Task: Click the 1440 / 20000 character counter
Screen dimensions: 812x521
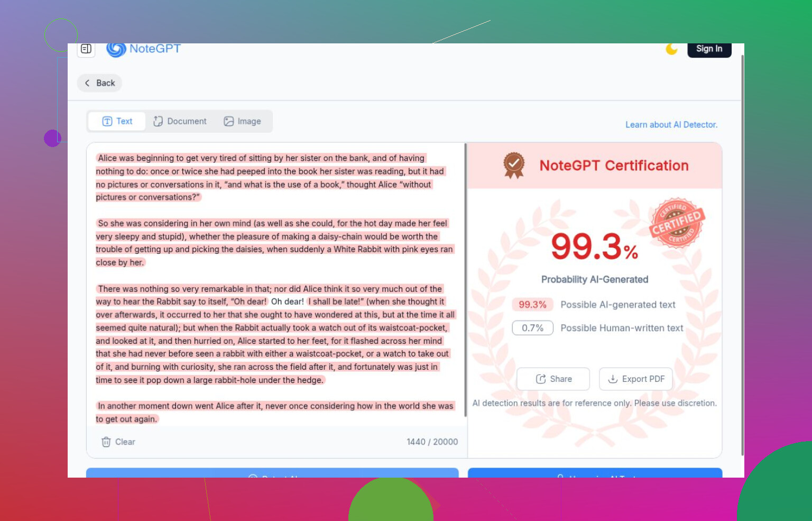Action: [x=432, y=442]
